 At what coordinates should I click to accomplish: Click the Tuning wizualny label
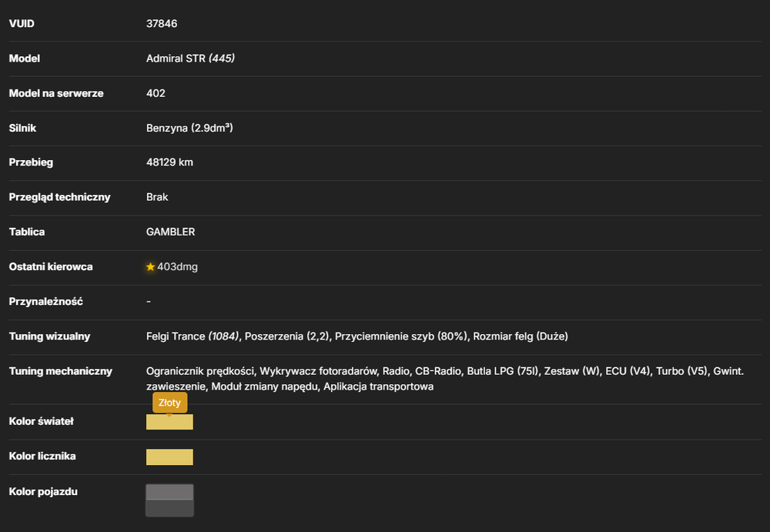pyautogui.click(x=49, y=336)
